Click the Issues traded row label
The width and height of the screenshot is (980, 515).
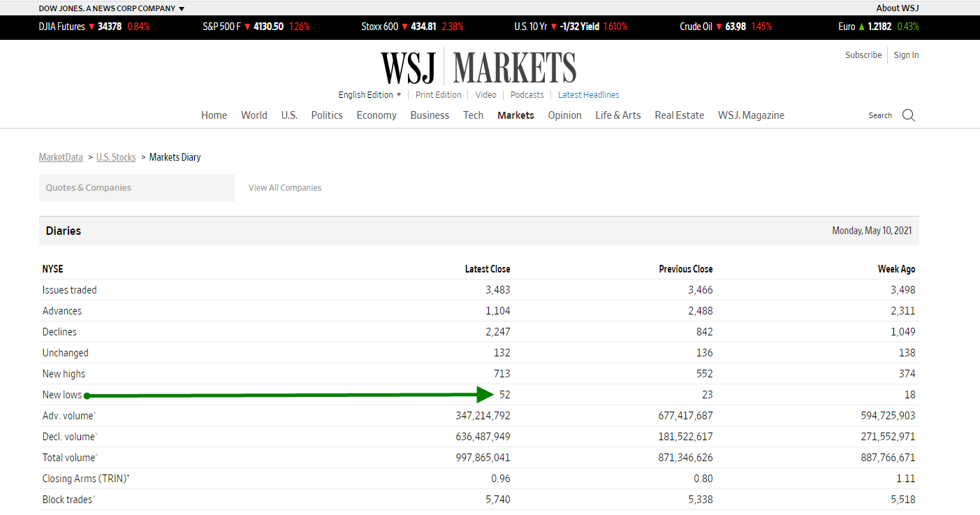69,290
